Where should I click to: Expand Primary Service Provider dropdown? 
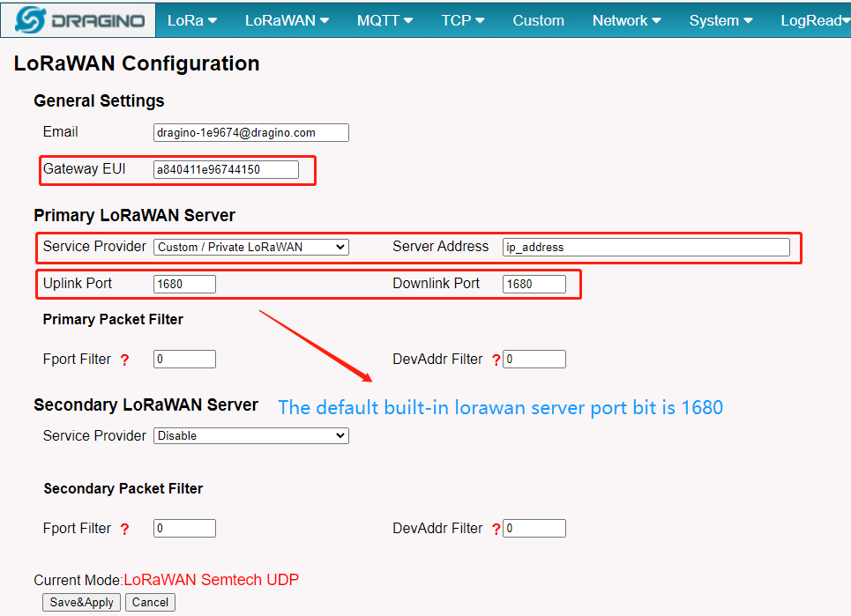click(x=250, y=248)
